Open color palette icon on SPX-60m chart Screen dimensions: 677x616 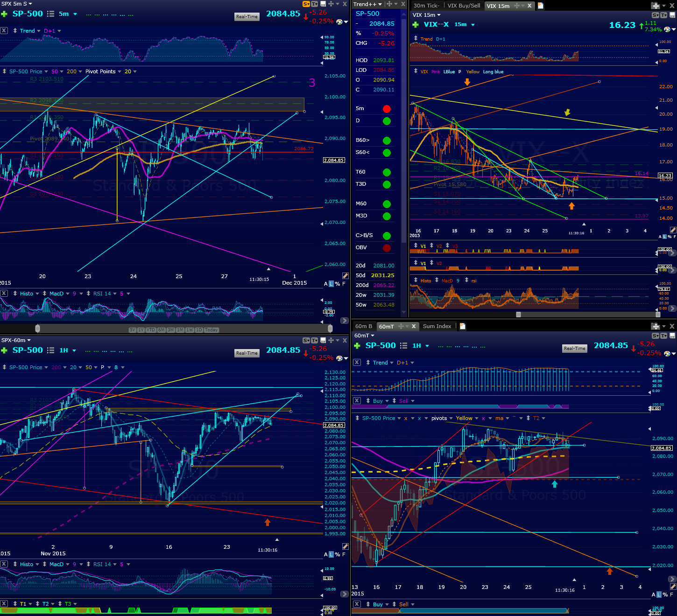tap(340, 358)
